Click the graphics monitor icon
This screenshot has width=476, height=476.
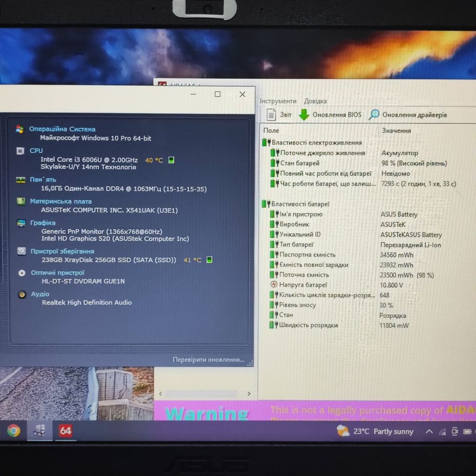click(x=21, y=223)
